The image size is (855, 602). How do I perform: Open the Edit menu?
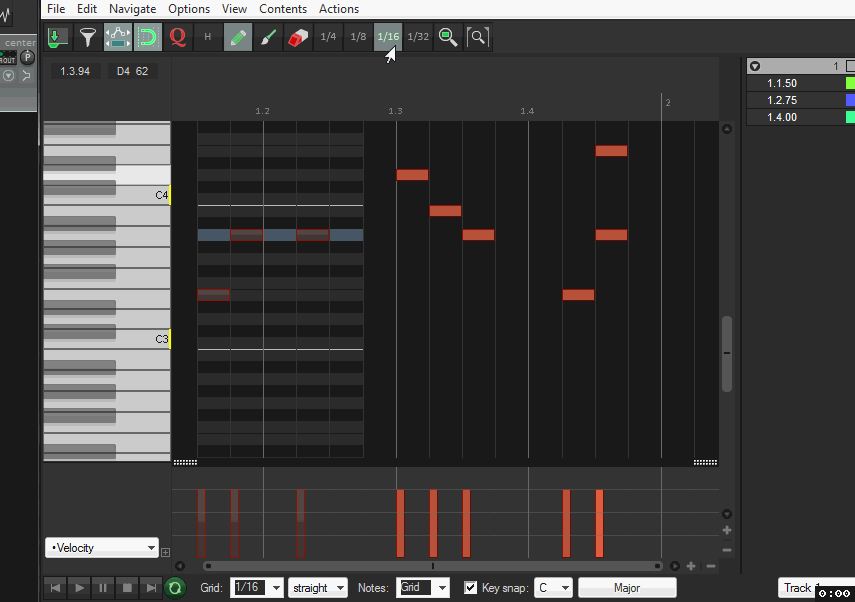point(87,9)
